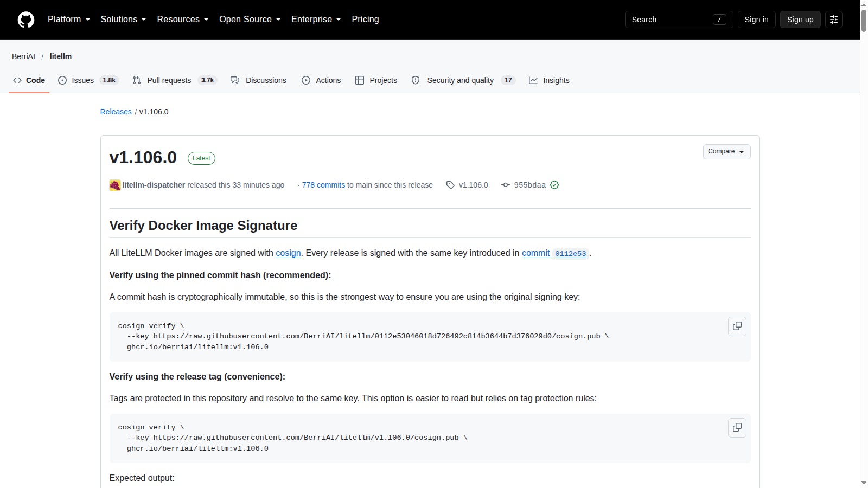Go back to Releases breadcrumb
This screenshot has width=868, height=488.
point(116,112)
